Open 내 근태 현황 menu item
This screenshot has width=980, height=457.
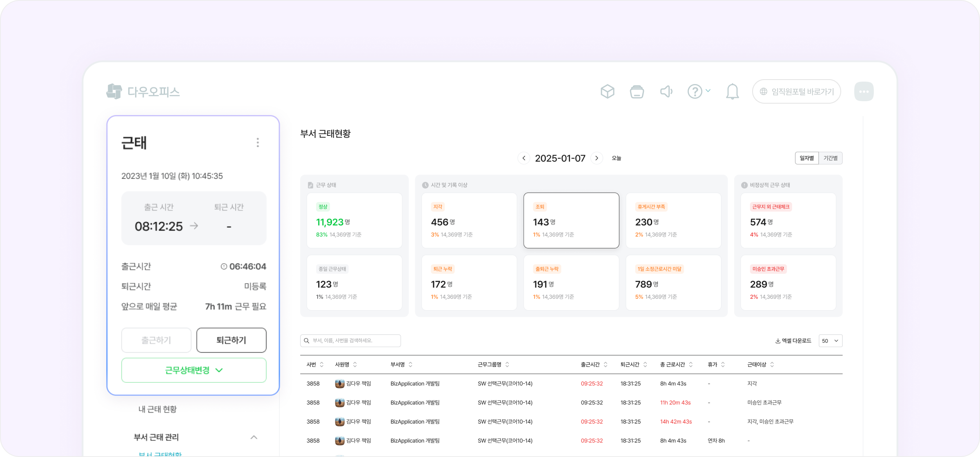click(158, 409)
